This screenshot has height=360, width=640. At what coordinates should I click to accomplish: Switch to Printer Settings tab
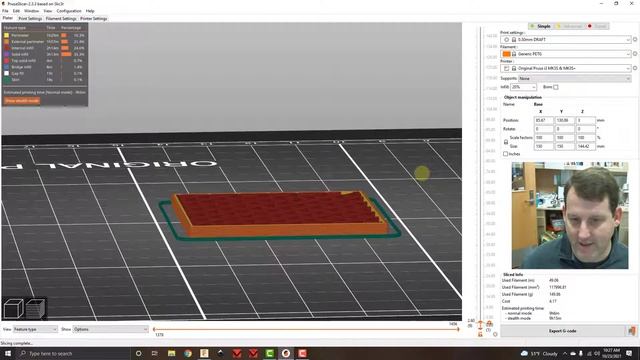click(93, 18)
